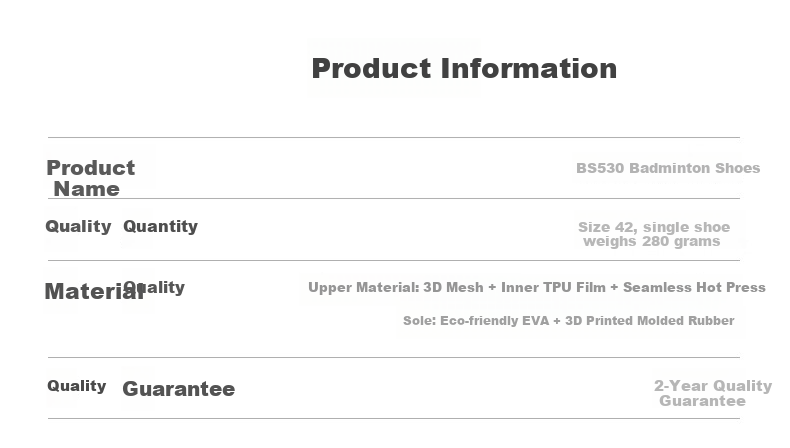Screen dimensions: 790x448
Task: Select the Quality label beside Guarantee
Action: 77,386
